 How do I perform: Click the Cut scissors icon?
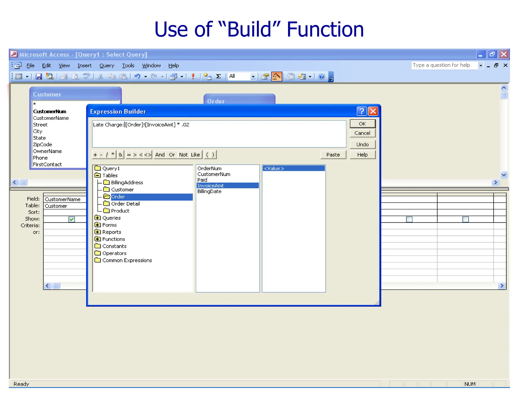[101, 76]
